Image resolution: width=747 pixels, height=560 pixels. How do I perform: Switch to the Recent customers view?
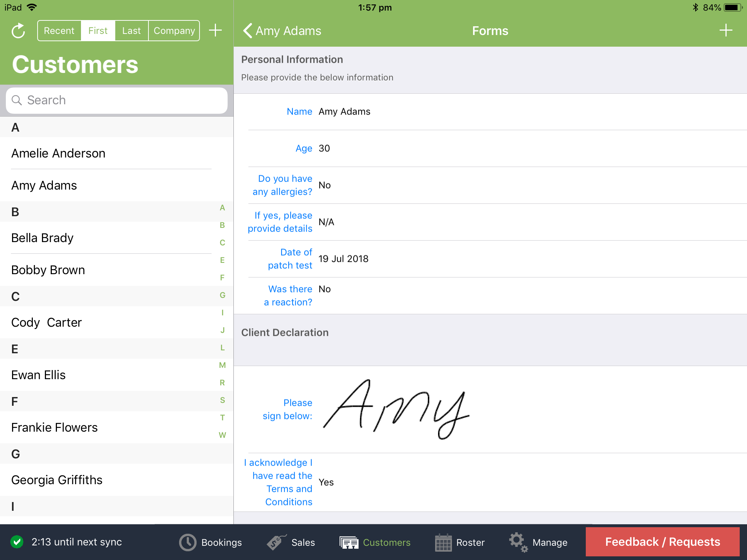pyautogui.click(x=59, y=31)
